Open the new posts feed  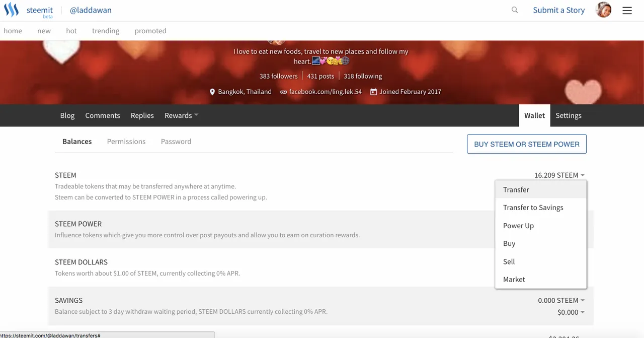point(44,31)
